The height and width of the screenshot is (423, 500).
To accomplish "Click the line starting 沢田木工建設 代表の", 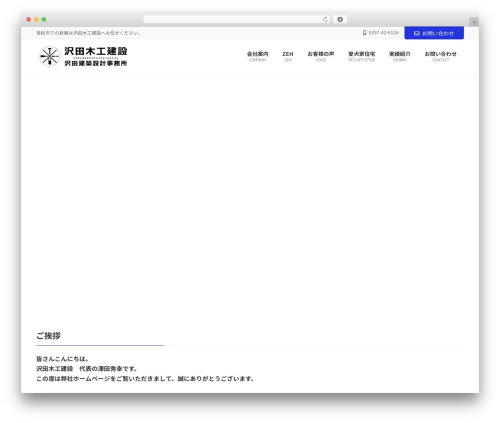I will coord(87,369).
